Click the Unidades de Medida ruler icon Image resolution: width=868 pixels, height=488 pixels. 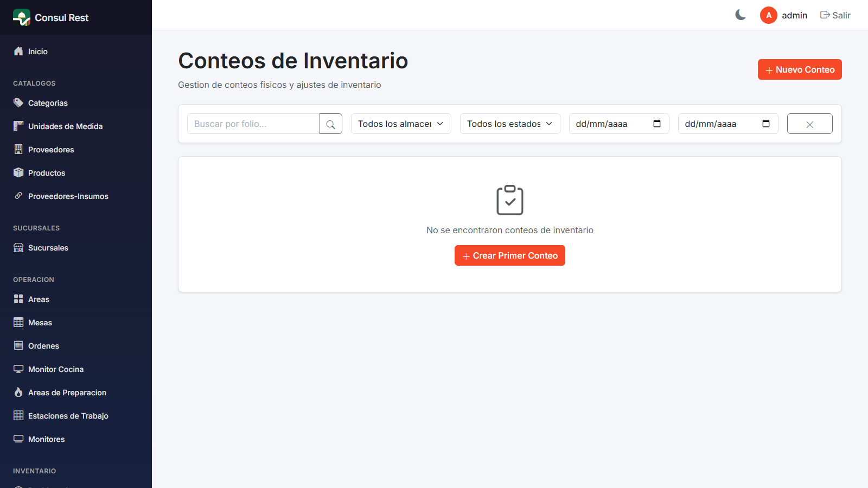coord(18,126)
